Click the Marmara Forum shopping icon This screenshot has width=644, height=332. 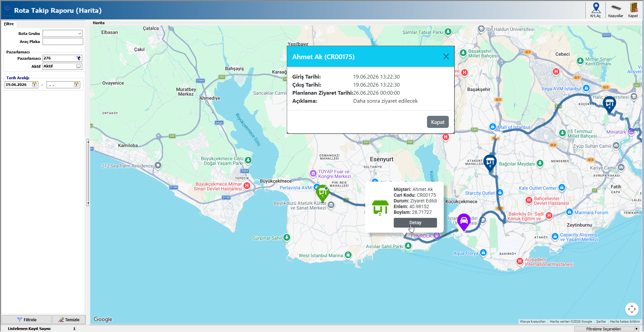570,212
